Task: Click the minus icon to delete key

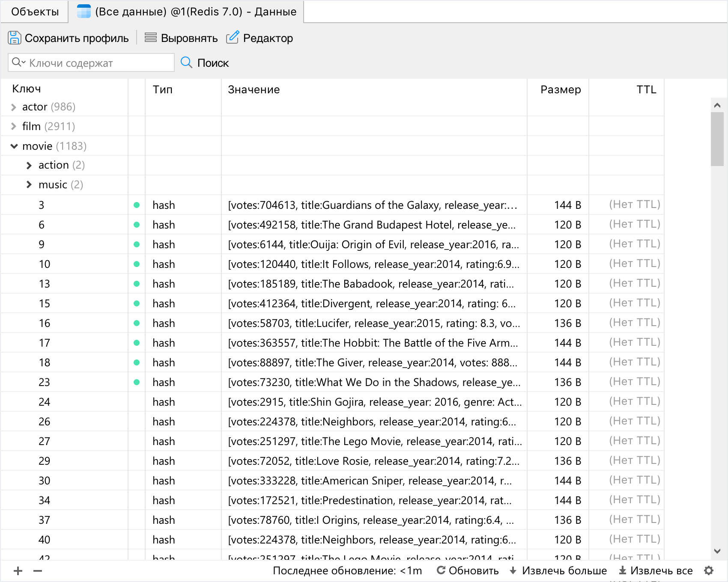Action: point(38,571)
